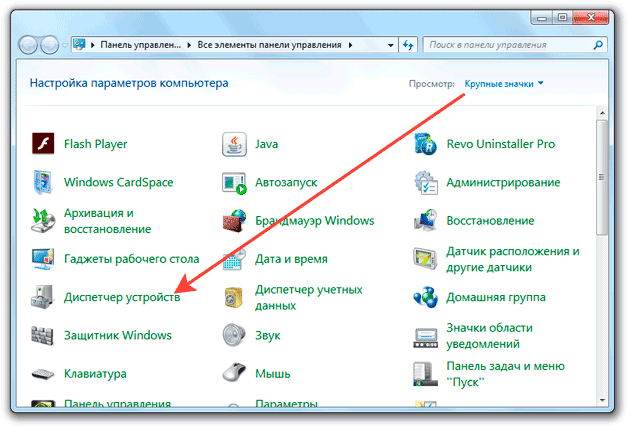Image resolution: width=628 pixels, height=427 pixels.
Task: Launch the Java coffee cup icon
Action: [234, 144]
